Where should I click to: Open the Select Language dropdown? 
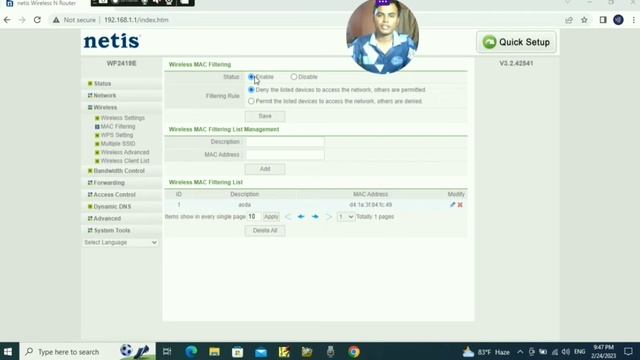pyautogui.click(x=120, y=242)
